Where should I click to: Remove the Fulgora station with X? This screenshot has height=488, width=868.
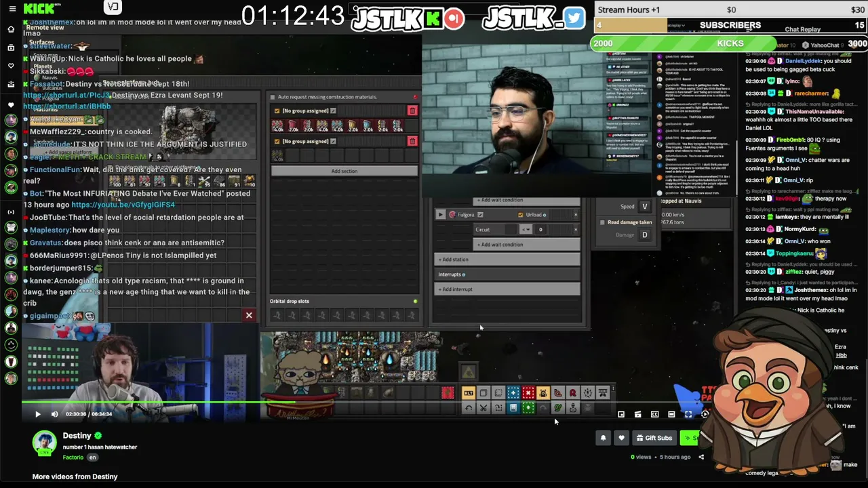576,215
